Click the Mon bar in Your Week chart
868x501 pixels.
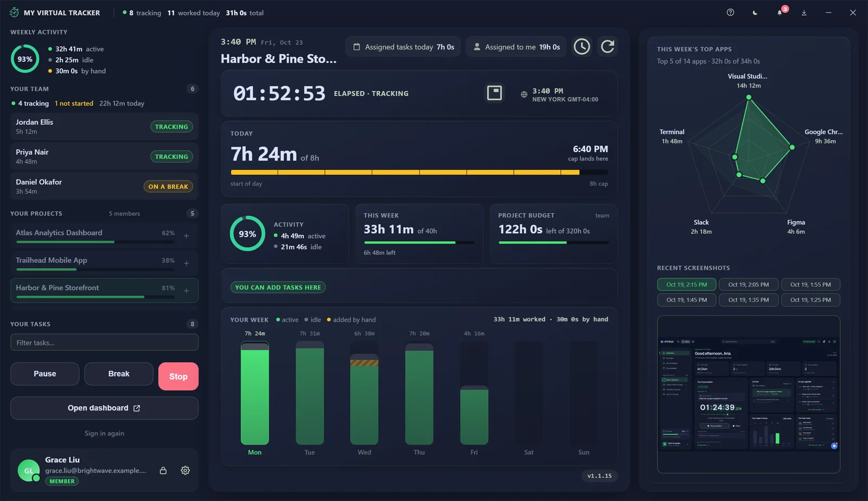point(254,393)
